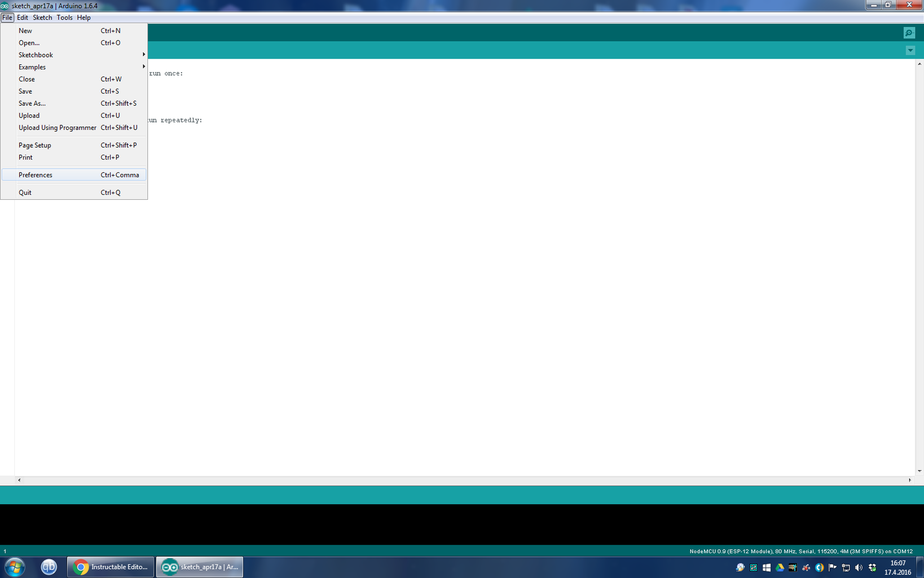Screen dimensions: 924x578
Task: Minimize the Arduino window
Action: tap(873, 5)
